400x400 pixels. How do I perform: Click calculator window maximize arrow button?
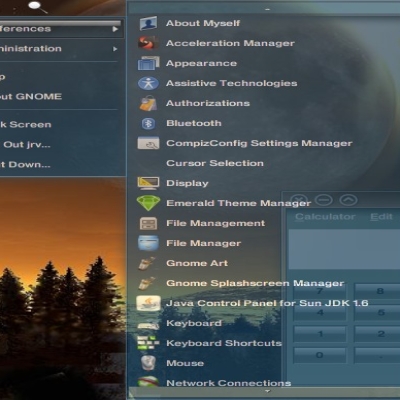pos(348,200)
